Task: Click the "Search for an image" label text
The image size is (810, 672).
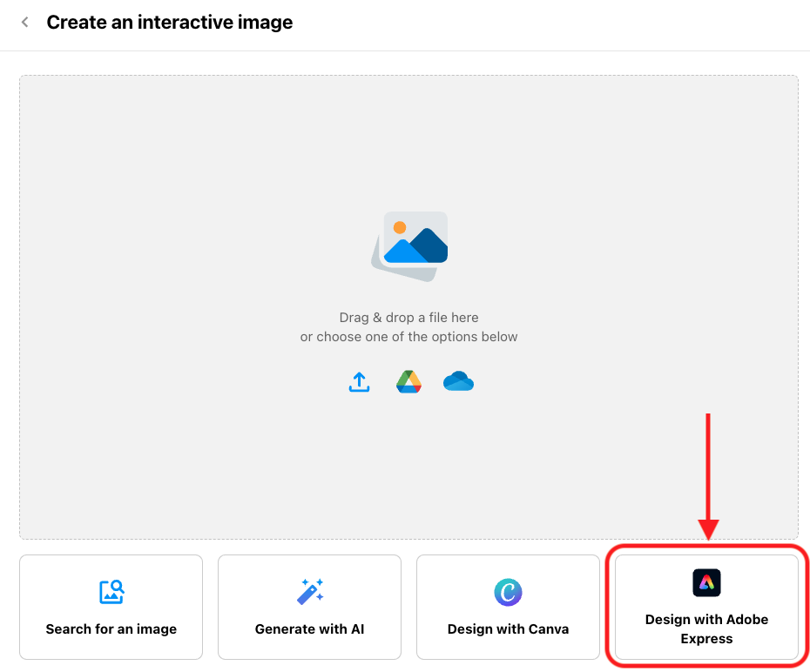Action: point(111,629)
